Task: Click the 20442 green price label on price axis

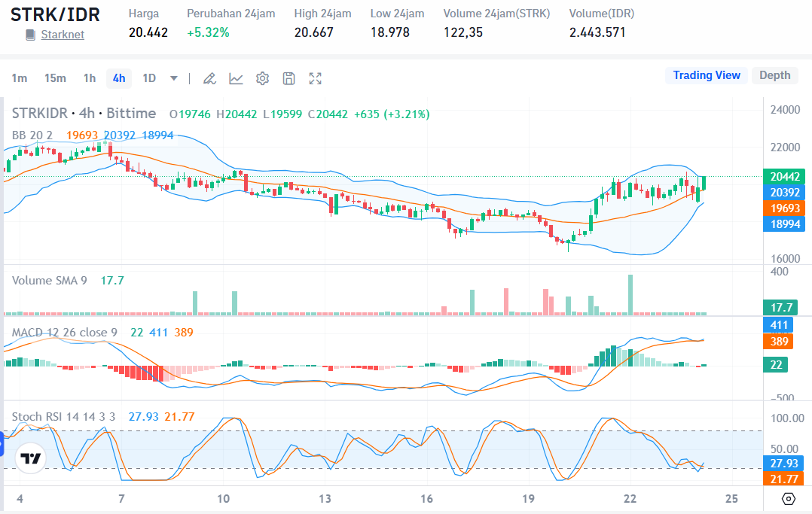Action: pos(783,176)
